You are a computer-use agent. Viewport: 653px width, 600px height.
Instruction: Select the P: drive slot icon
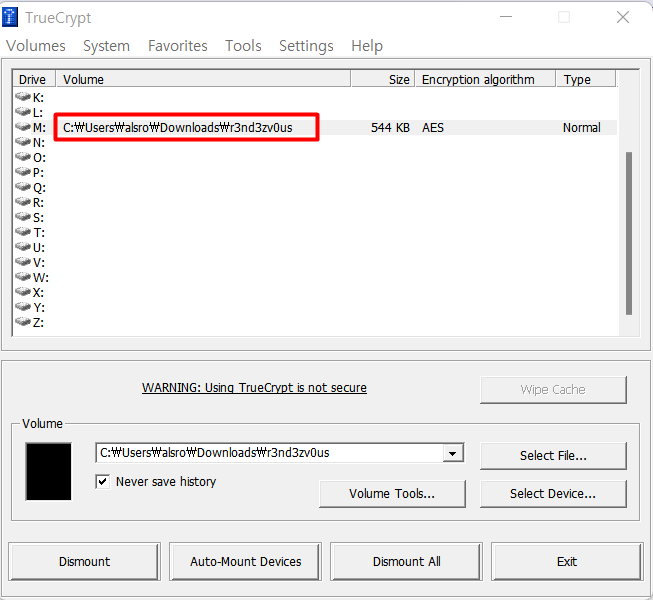(x=23, y=172)
